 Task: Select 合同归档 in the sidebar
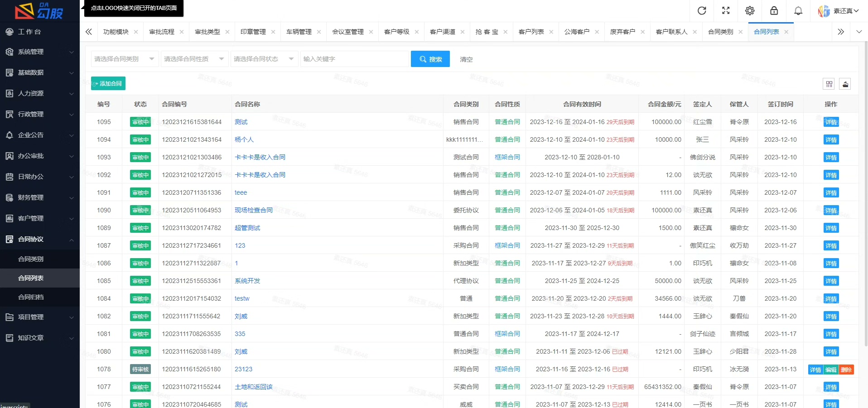[x=31, y=297]
